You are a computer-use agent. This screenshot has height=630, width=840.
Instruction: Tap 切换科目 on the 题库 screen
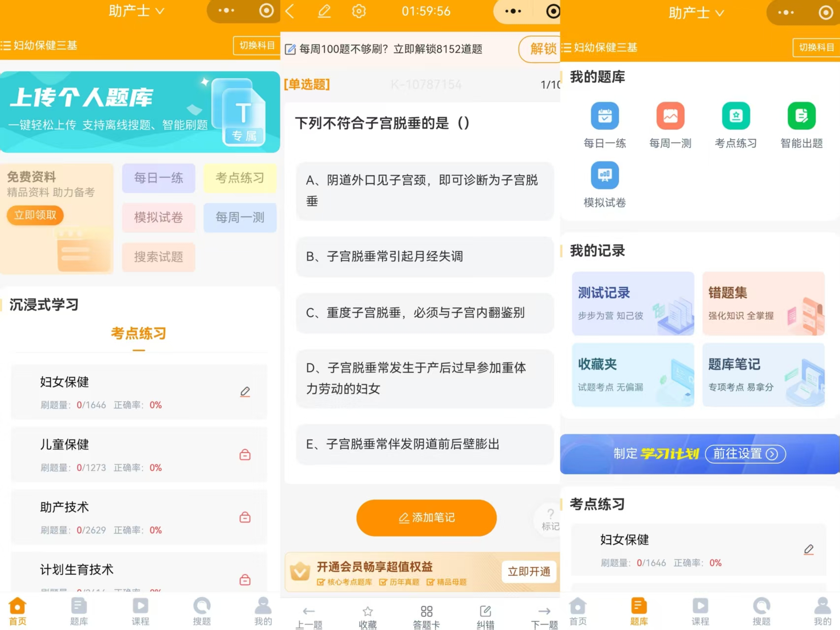coord(816,47)
